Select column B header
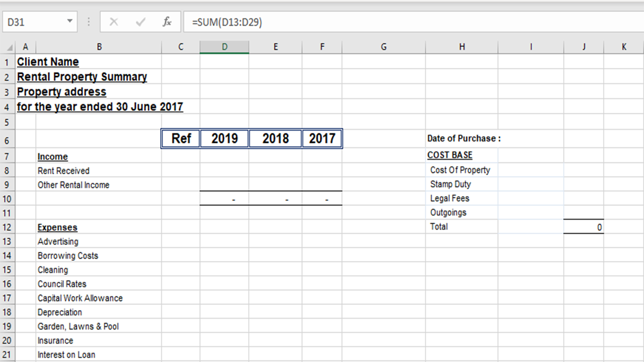This screenshot has width=644, height=362. [x=99, y=47]
